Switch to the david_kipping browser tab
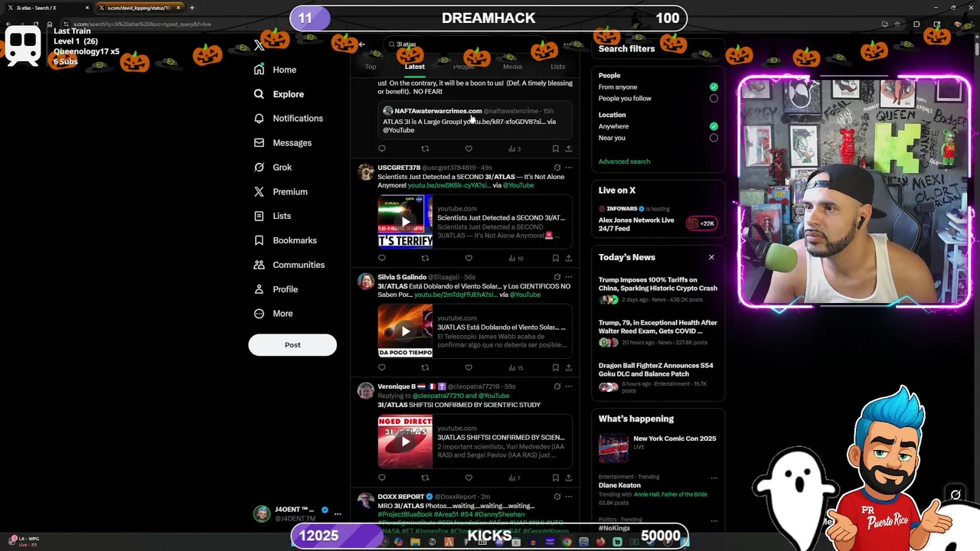980x551 pixels. click(x=139, y=8)
